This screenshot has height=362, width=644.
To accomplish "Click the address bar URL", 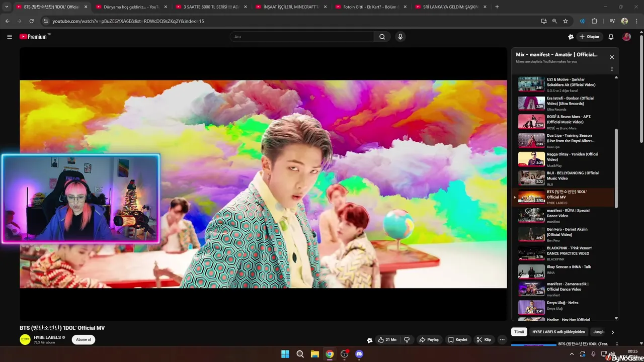I will click(128, 21).
